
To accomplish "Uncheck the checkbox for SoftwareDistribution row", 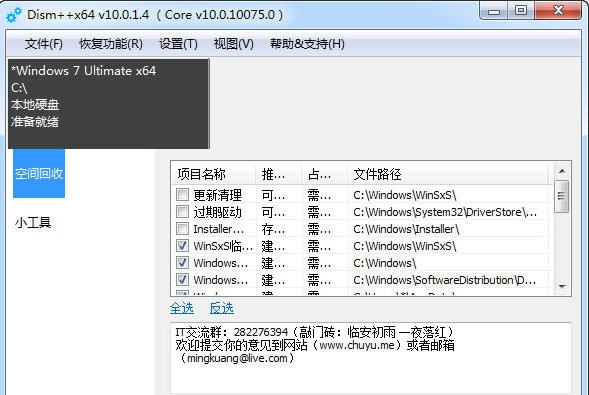I will [x=183, y=280].
